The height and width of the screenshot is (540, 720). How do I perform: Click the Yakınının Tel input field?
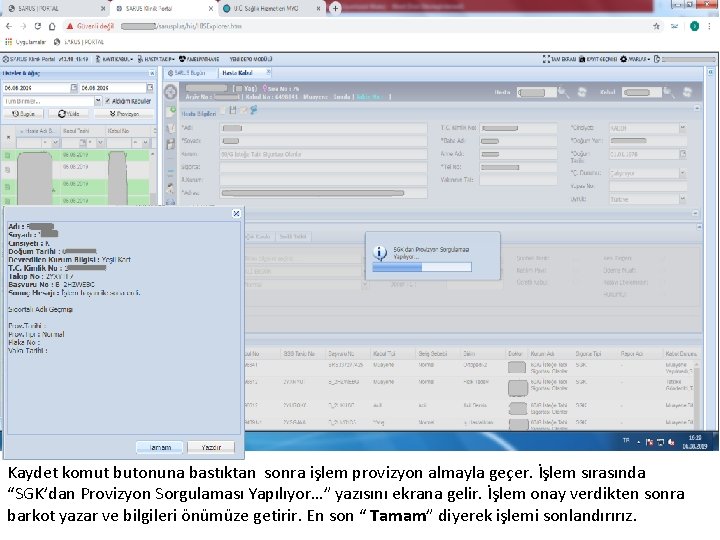(x=518, y=180)
